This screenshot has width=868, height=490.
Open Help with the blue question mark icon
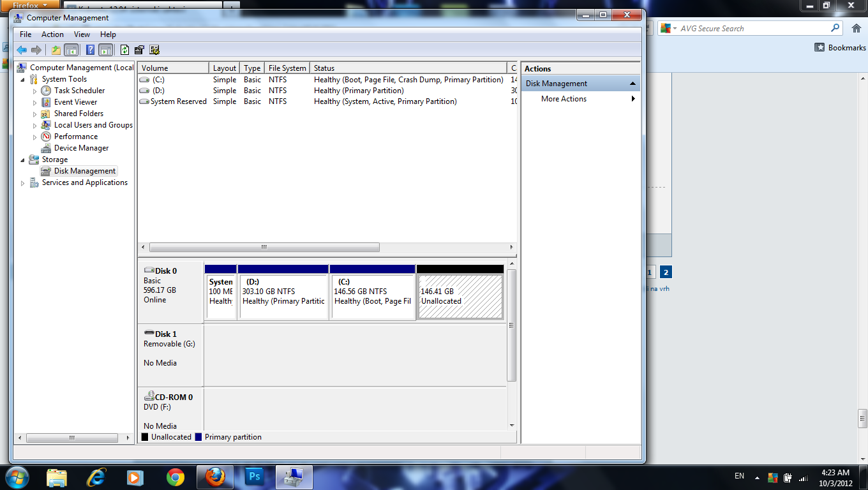coord(91,50)
